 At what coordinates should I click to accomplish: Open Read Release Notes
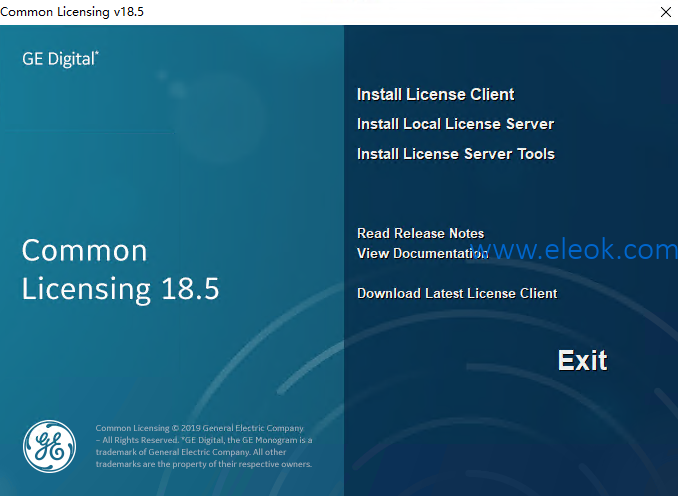pyautogui.click(x=420, y=233)
